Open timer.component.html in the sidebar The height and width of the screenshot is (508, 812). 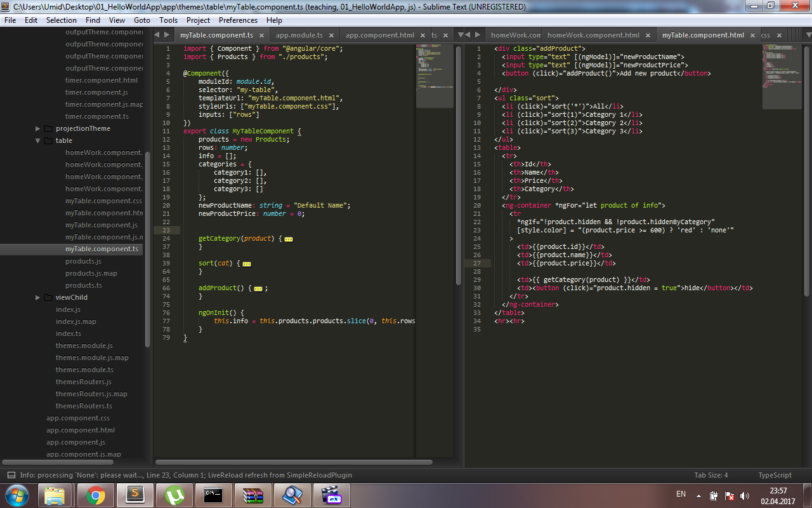[x=101, y=80]
